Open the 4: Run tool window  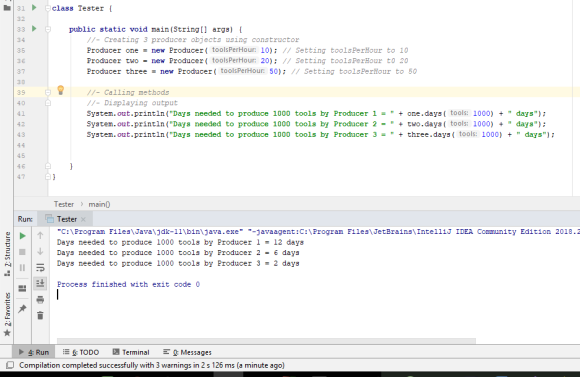34,352
